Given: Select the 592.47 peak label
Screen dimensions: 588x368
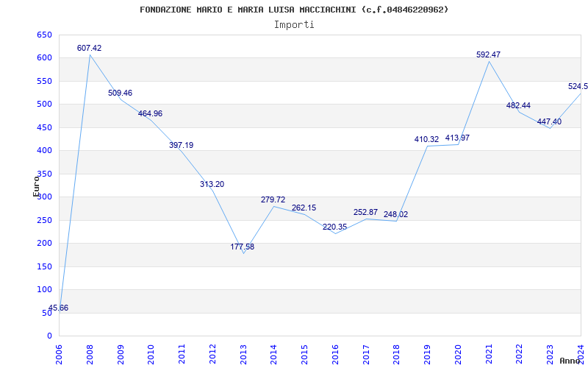Looking at the screenshot, I should [488, 54].
